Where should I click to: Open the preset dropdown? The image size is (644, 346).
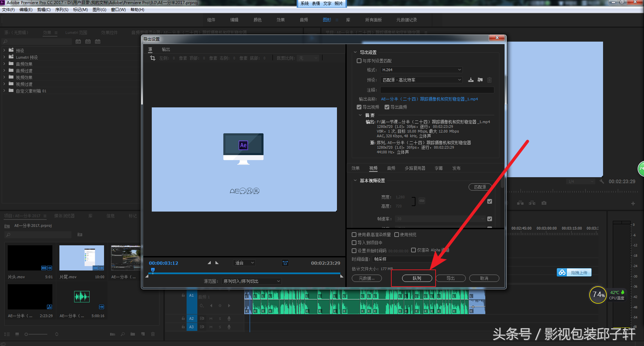coord(422,80)
